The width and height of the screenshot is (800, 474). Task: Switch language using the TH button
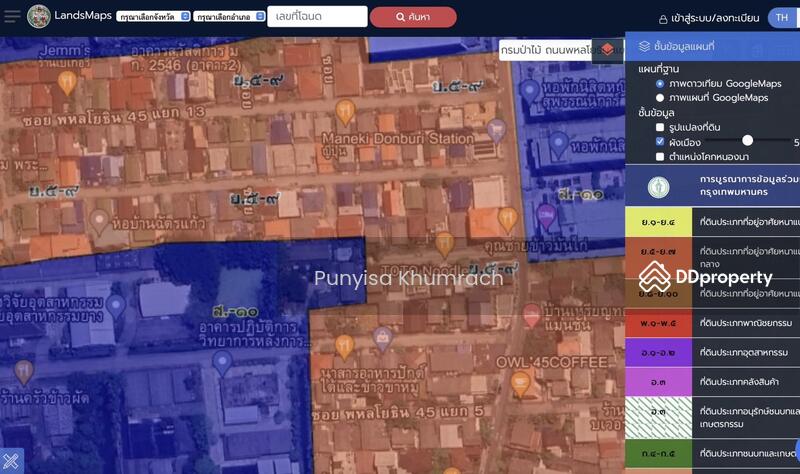pyautogui.click(x=782, y=18)
